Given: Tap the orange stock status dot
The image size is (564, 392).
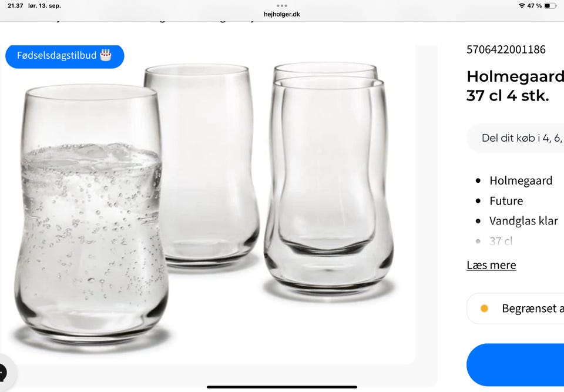Looking at the screenshot, I should point(484,309).
